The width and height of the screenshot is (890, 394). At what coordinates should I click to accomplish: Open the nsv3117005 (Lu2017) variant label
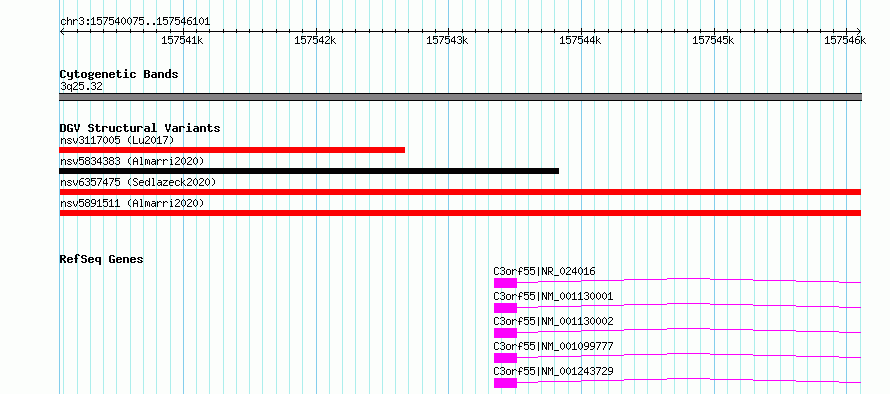pos(117,140)
